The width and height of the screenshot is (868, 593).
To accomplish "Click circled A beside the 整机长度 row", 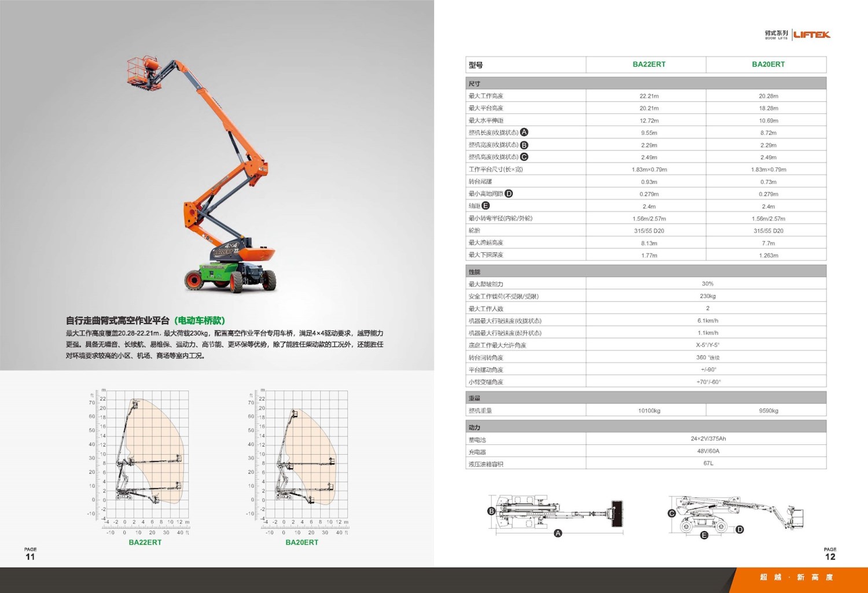I will click(x=524, y=132).
